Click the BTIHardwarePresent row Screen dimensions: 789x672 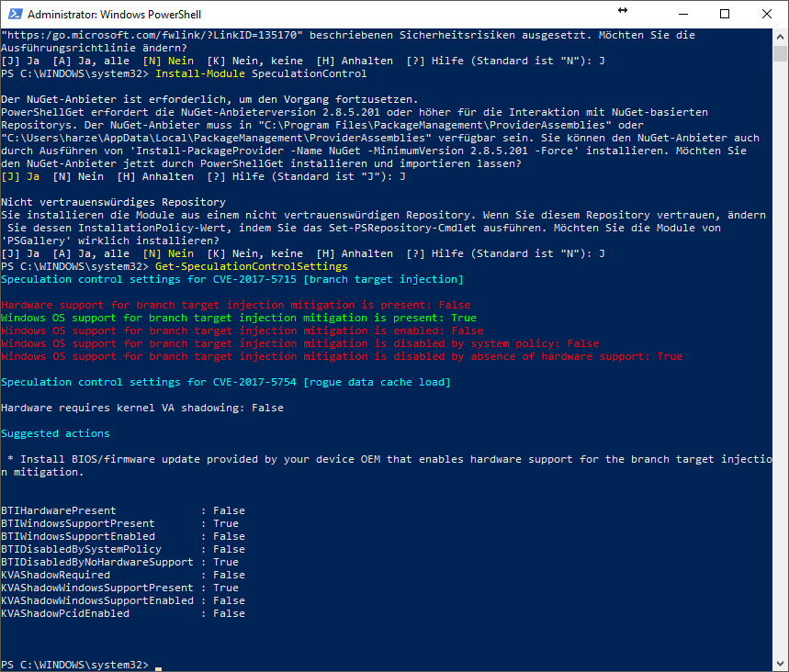click(123, 510)
